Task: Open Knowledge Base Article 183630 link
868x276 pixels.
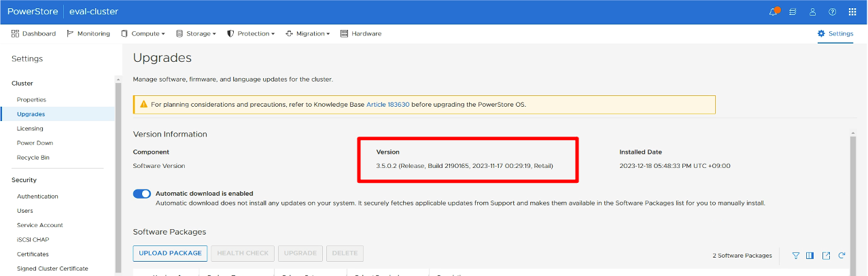Action: (x=388, y=105)
